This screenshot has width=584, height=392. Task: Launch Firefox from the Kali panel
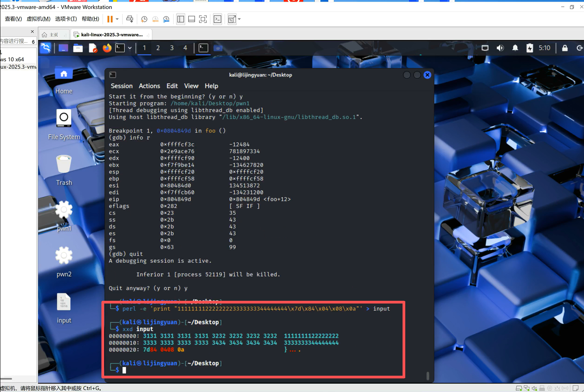(107, 48)
